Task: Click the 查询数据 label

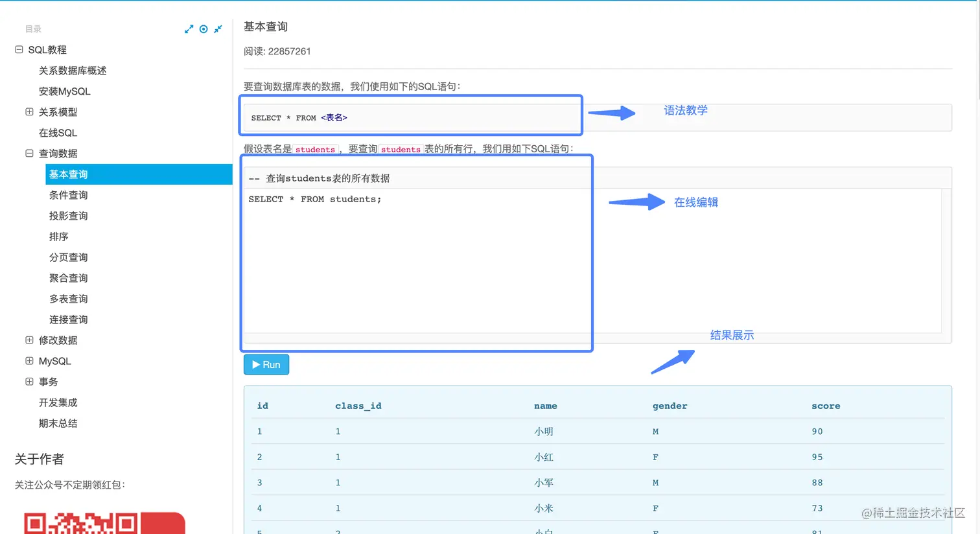Action: [x=58, y=154]
